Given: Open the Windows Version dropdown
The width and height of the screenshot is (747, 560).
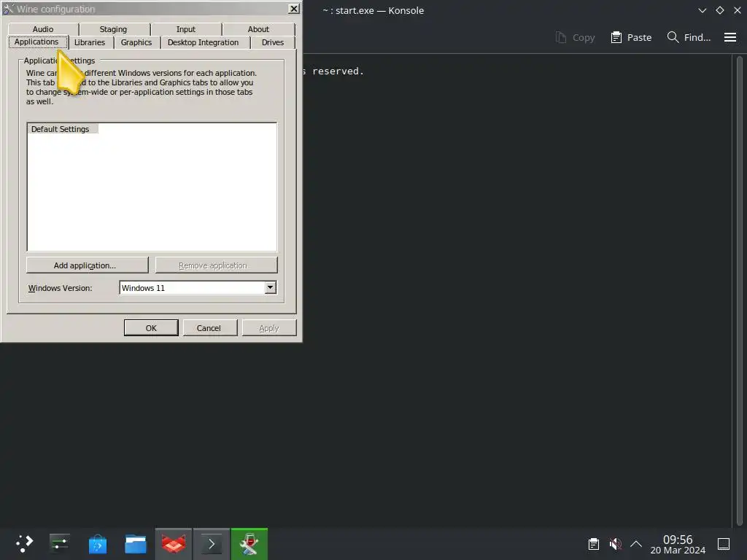Looking at the screenshot, I should (x=270, y=287).
